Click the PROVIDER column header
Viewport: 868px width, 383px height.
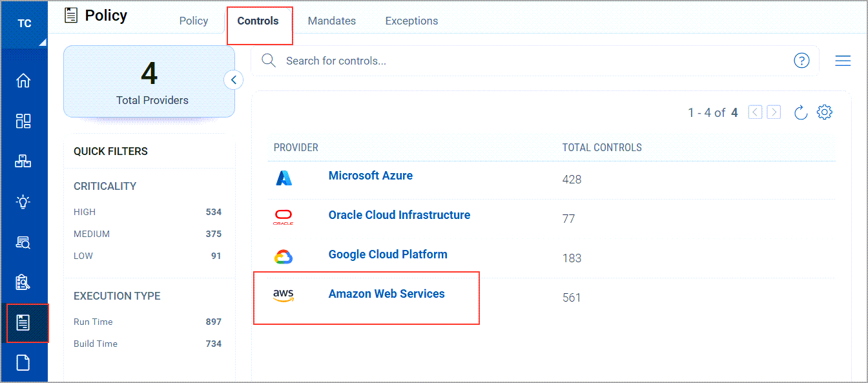[296, 148]
